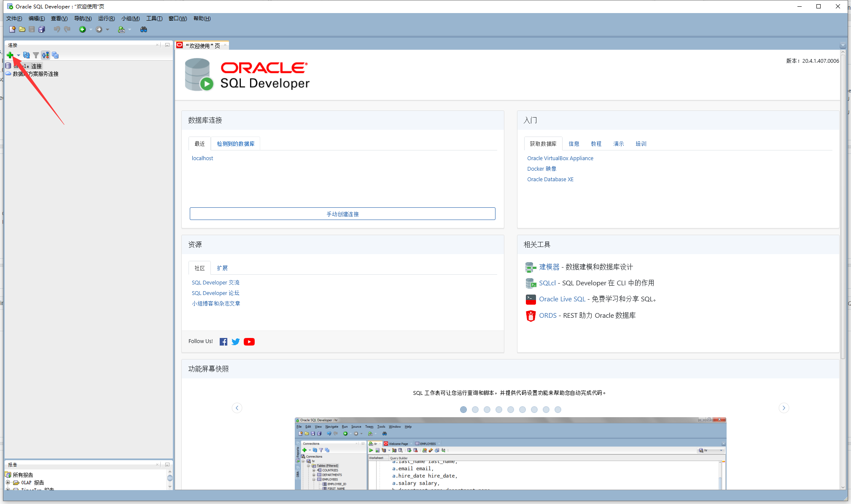Open the 工具 menu
851x504 pixels.
[154, 18]
